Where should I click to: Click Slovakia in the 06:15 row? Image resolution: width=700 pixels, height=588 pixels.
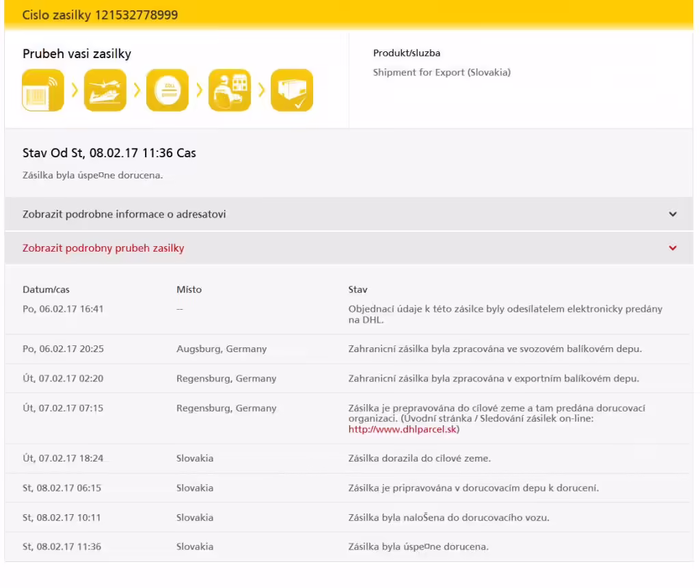[x=195, y=488]
